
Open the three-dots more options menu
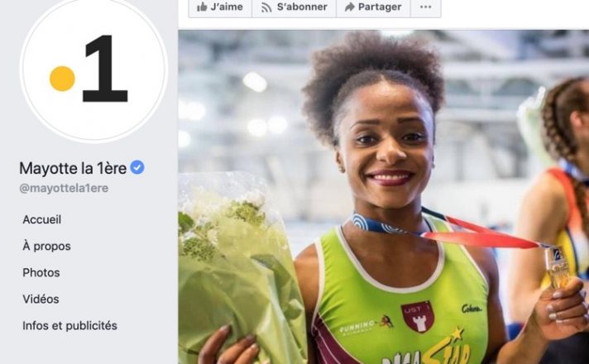click(425, 7)
